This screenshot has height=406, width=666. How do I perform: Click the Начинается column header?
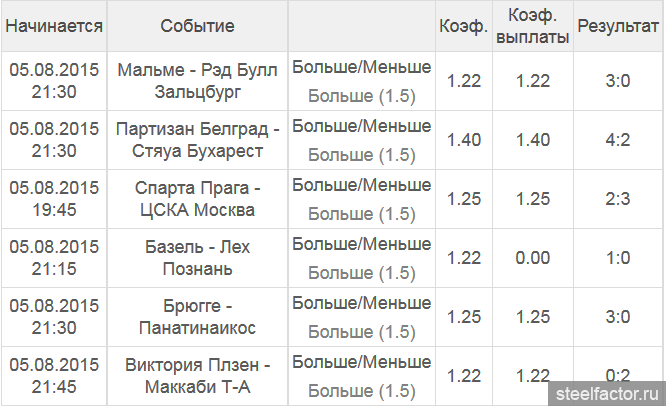[54, 25]
